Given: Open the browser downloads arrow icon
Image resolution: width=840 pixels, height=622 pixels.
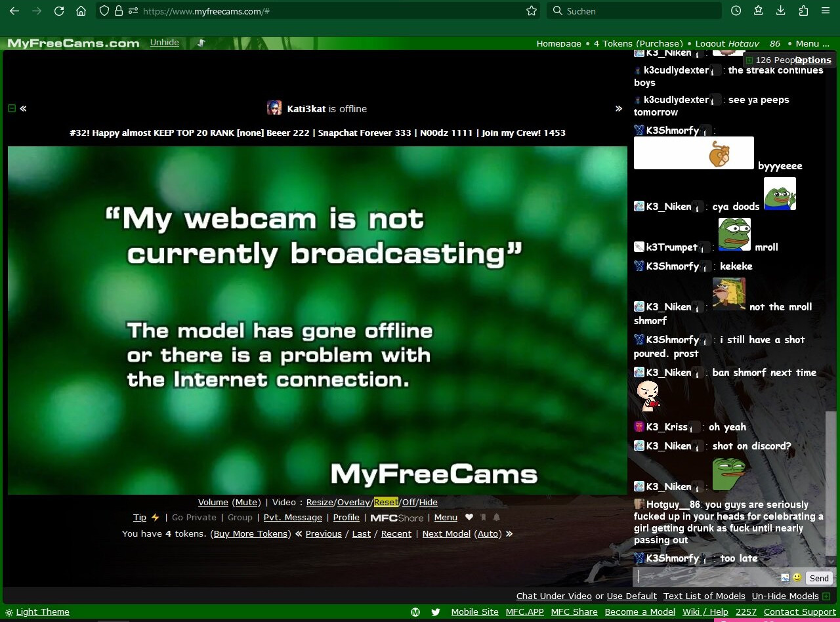Looking at the screenshot, I should click(781, 11).
